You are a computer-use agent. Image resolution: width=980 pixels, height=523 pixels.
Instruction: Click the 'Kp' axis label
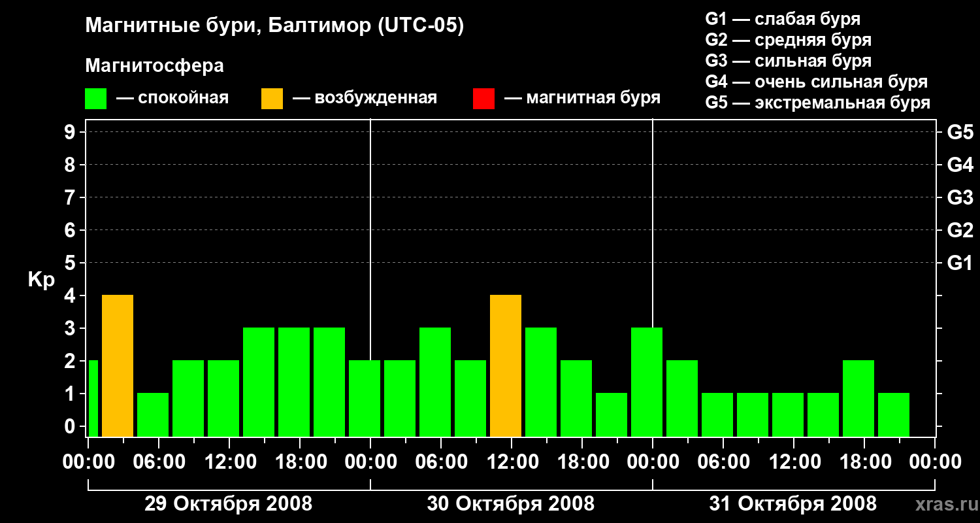click(41, 280)
